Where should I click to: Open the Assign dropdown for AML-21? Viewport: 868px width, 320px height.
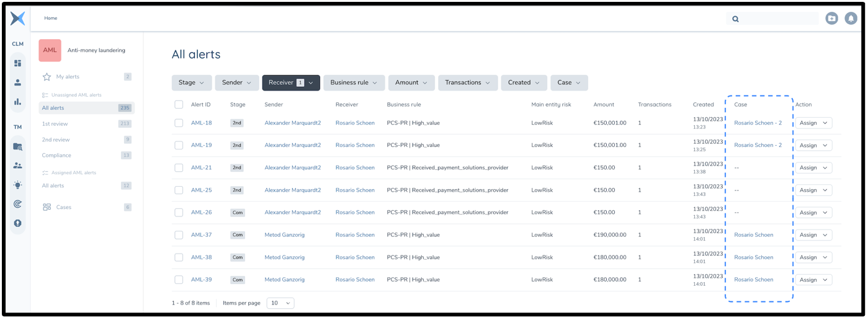point(813,167)
